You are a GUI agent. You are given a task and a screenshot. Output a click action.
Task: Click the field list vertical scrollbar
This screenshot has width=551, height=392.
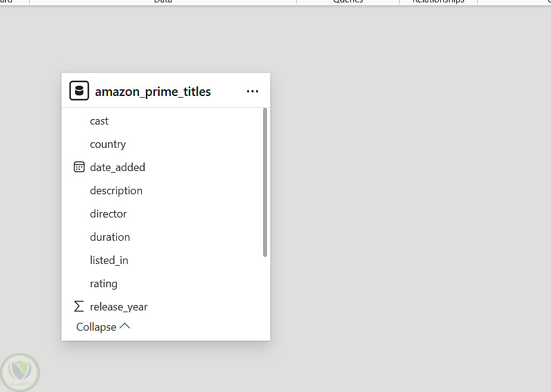[x=265, y=182]
